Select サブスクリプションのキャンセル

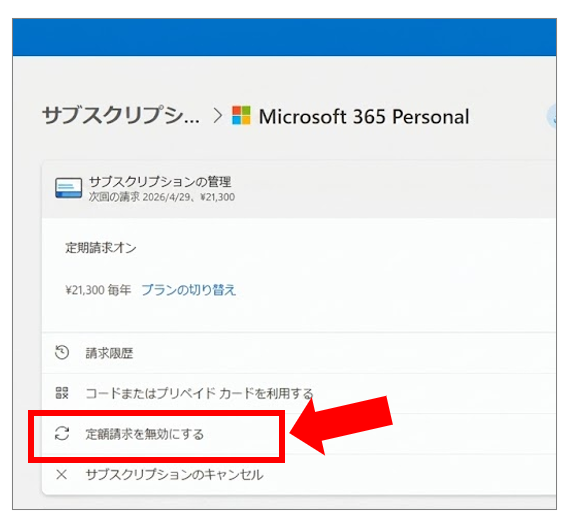click(x=174, y=475)
